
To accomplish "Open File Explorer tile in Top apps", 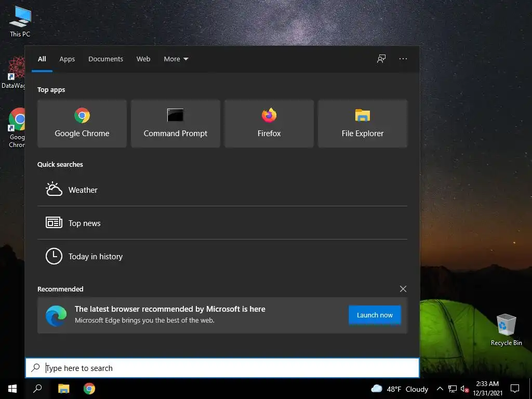I will tap(362, 123).
